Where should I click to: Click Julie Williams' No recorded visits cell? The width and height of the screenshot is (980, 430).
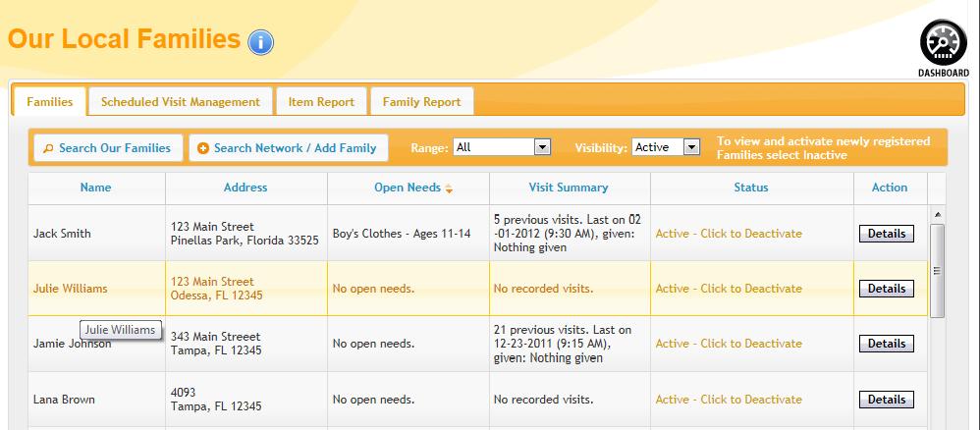[x=570, y=289]
